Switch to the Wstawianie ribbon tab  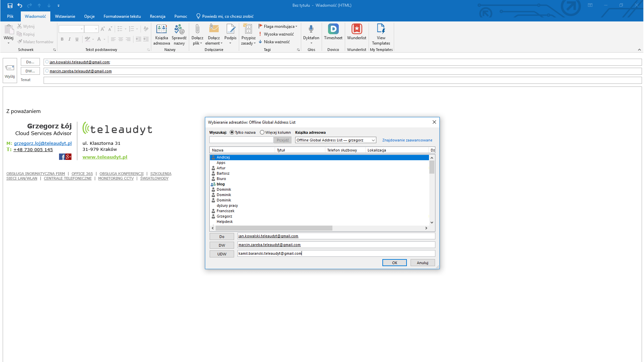[x=65, y=16]
